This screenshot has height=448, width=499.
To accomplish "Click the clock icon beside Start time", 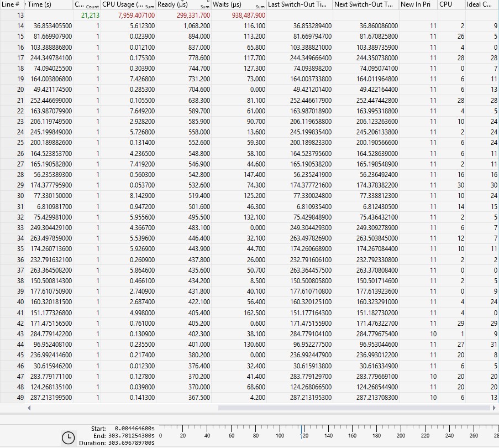I will coord(68,438).
